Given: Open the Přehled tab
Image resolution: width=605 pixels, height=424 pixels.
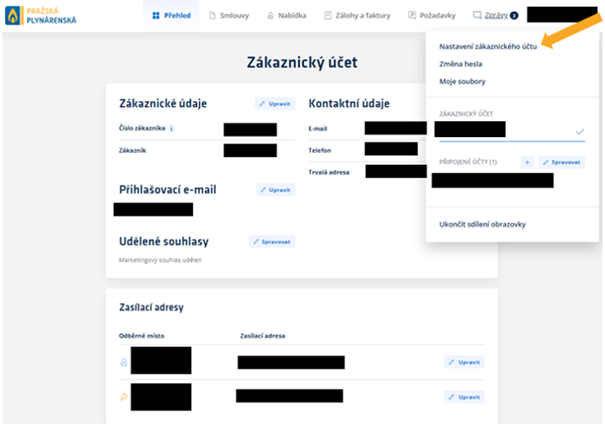Looking at the screenshot, I should [x=172, y=16].
